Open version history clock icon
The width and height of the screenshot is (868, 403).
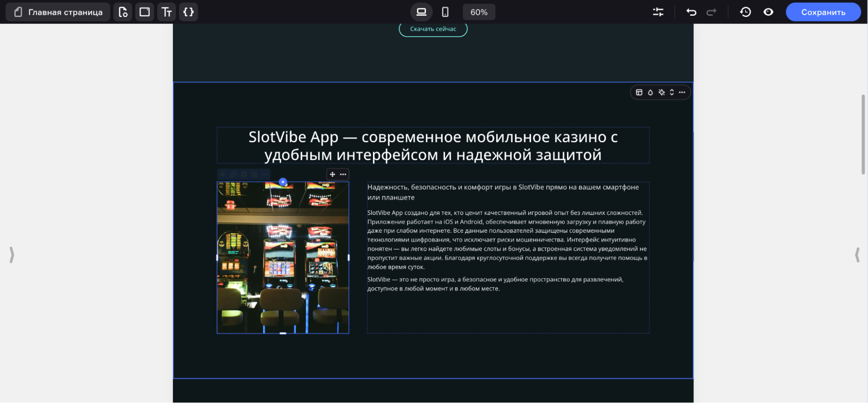point(746,12)
